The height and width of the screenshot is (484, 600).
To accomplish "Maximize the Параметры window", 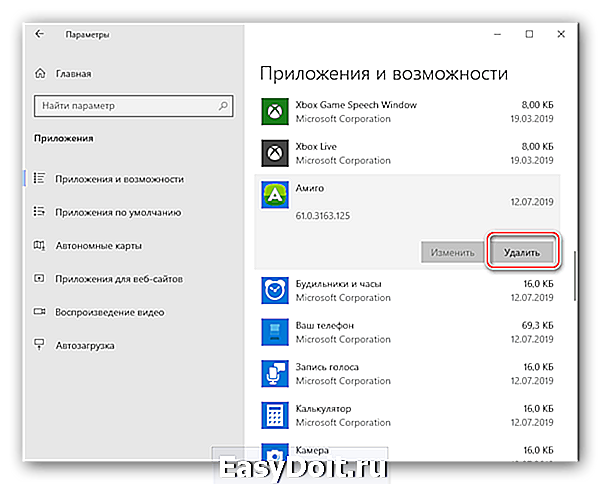I will 529,34.
